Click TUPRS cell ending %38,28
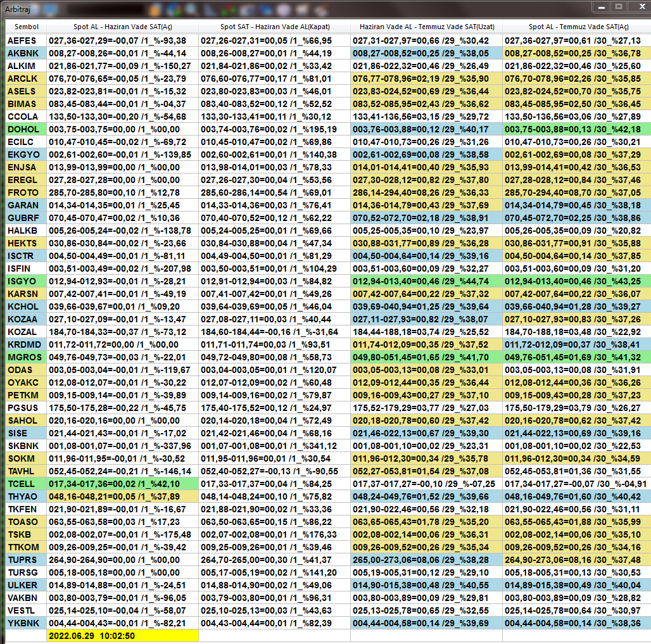The width and height of the screenshot is (651, 644). click(x=426, y=560)
